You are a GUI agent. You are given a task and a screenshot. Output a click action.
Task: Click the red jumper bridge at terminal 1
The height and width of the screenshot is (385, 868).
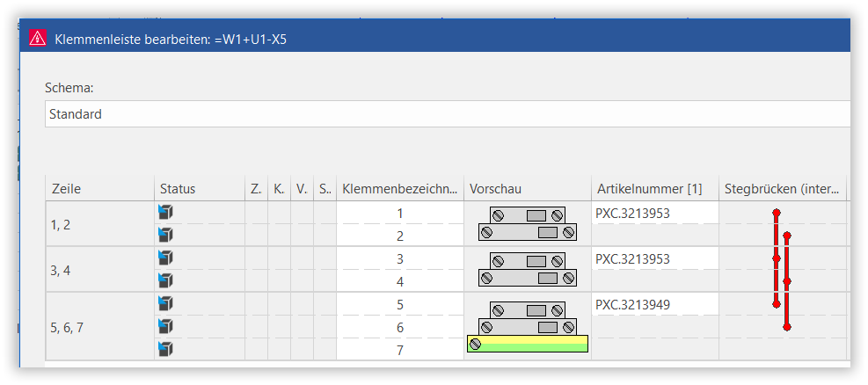777,213
